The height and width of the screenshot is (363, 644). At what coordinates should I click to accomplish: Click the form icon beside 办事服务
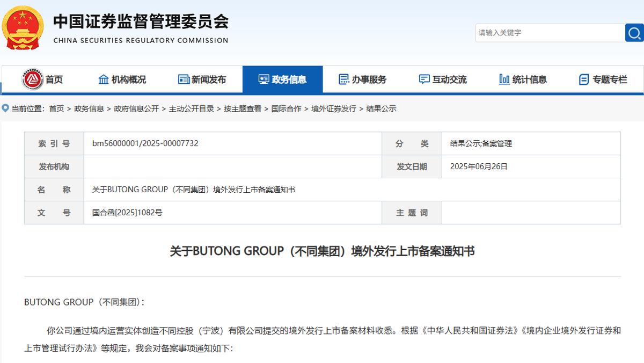[344, 79]
